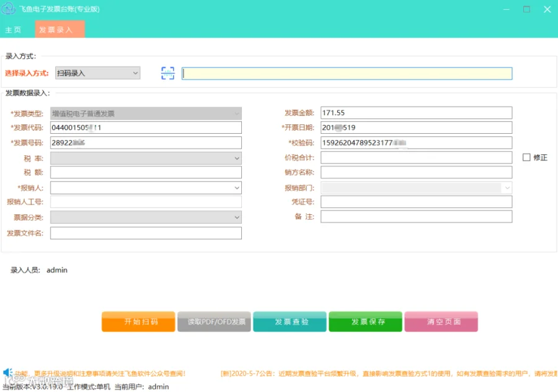
Task: Open the 报销人 dropdown list
Action: point(146,188)
